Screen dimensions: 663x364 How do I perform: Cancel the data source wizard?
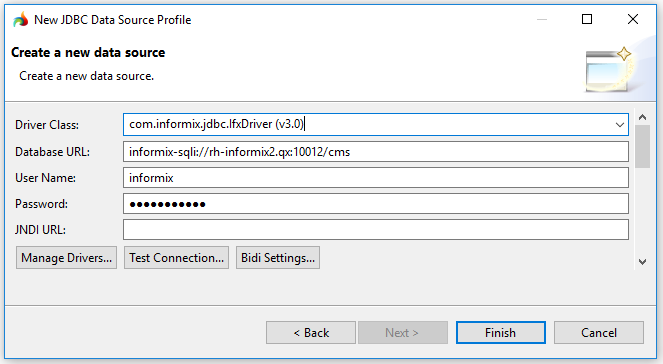(599, 333)
